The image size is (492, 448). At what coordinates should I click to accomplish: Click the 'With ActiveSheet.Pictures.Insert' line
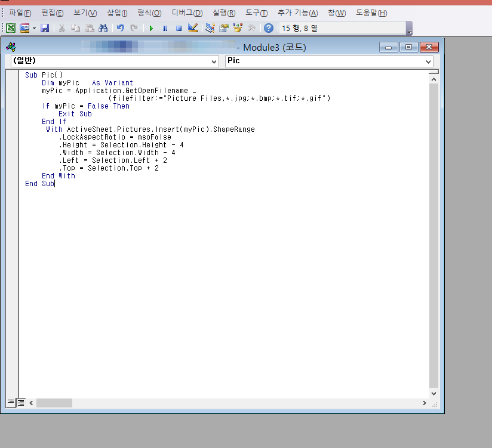[150, 129]
